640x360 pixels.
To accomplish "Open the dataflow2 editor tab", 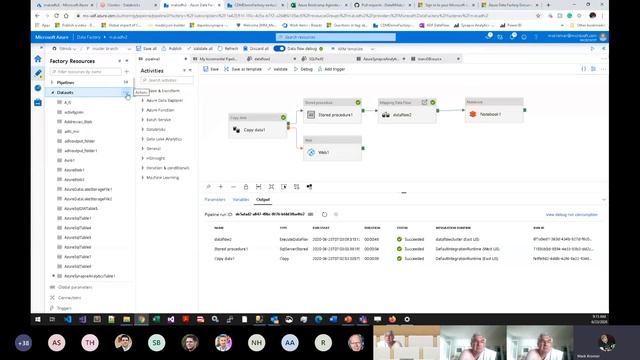I will click(x=271, y=59).
